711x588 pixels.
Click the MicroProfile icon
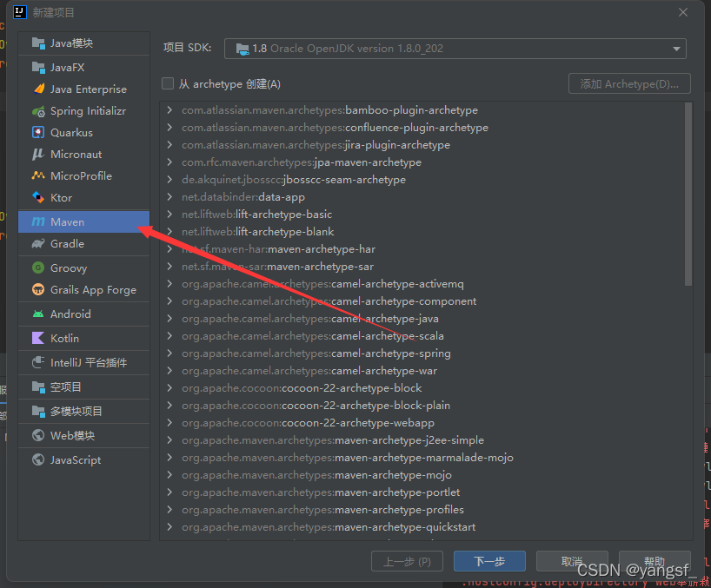tap(38, 175)
